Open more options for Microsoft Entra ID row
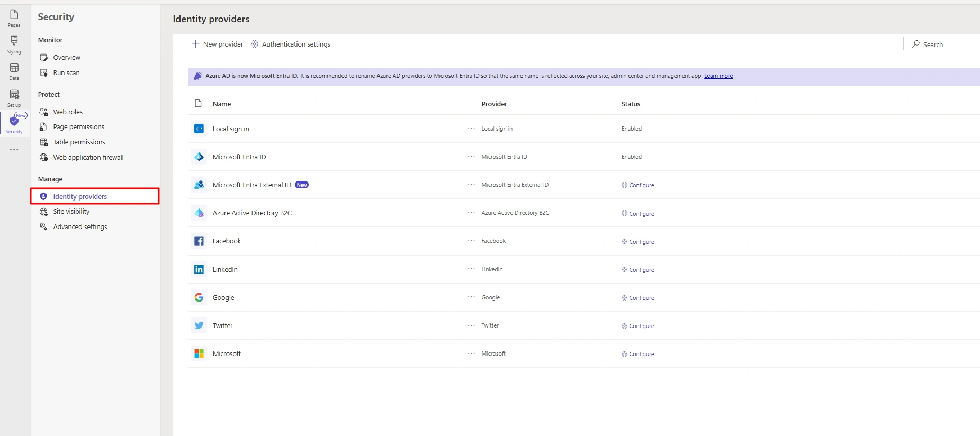Viewport: 980px width, 436px height. point(471,157)
